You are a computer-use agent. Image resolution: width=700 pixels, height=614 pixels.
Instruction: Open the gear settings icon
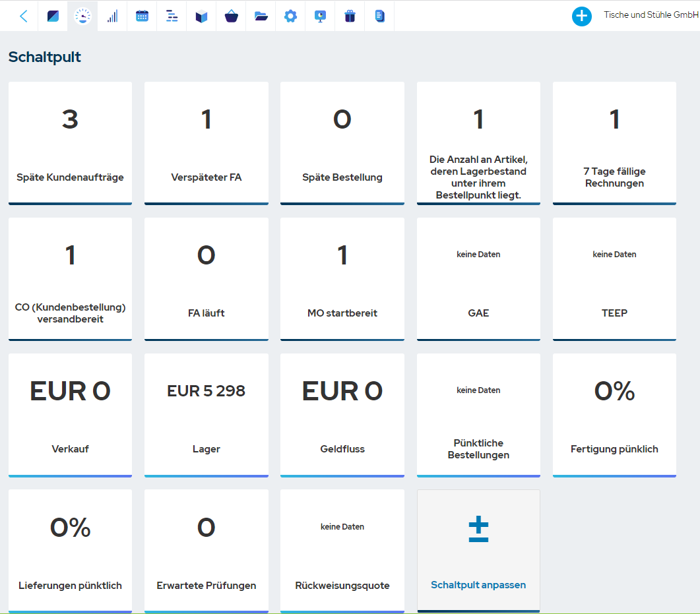point(290,16)
